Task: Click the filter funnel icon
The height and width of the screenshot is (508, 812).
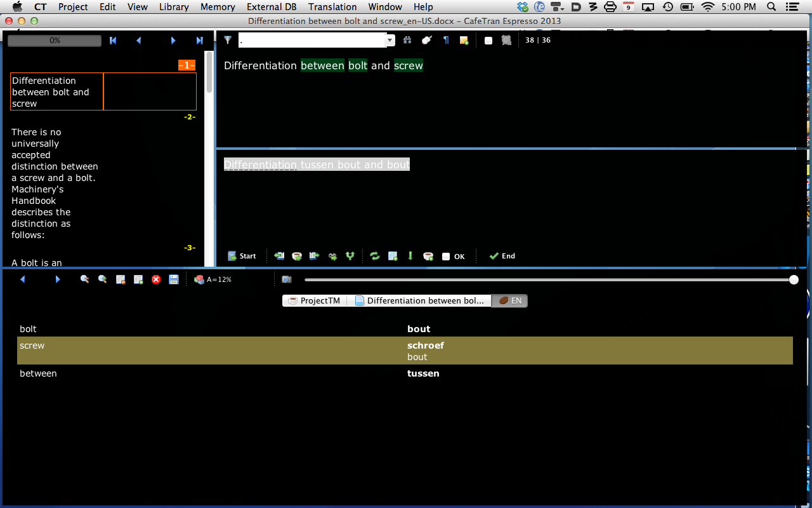Action: pos(228,40)
